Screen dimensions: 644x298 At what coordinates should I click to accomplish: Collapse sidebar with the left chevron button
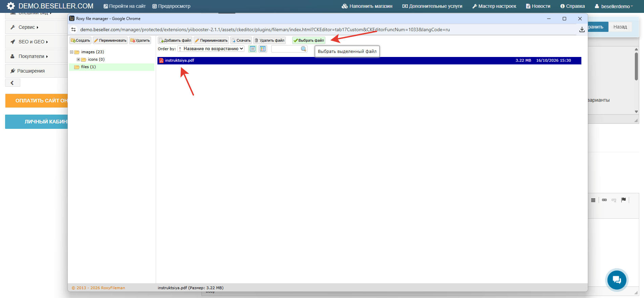point(13,83)
